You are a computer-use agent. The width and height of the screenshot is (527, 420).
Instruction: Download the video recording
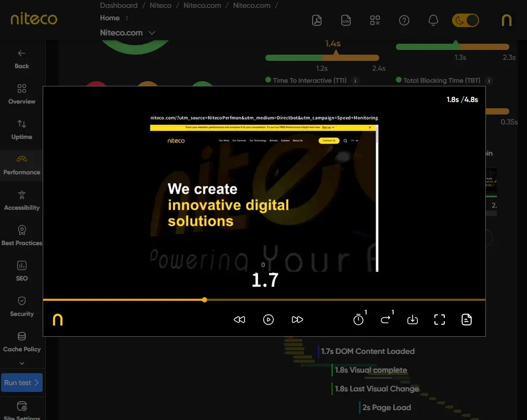413,320
